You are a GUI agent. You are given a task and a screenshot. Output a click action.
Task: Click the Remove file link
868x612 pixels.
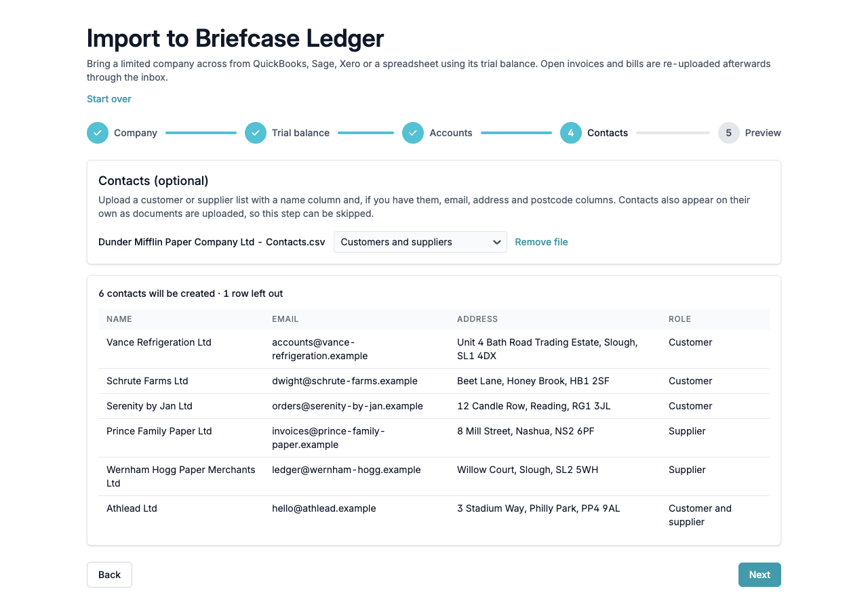click(x=541, y=242)
